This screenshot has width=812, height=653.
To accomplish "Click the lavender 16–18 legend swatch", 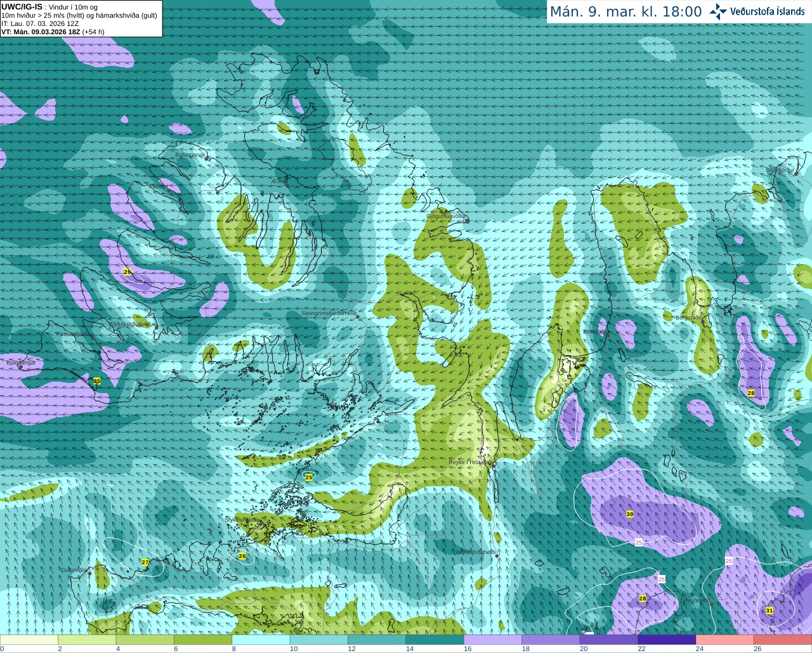I will coord(493,640).
